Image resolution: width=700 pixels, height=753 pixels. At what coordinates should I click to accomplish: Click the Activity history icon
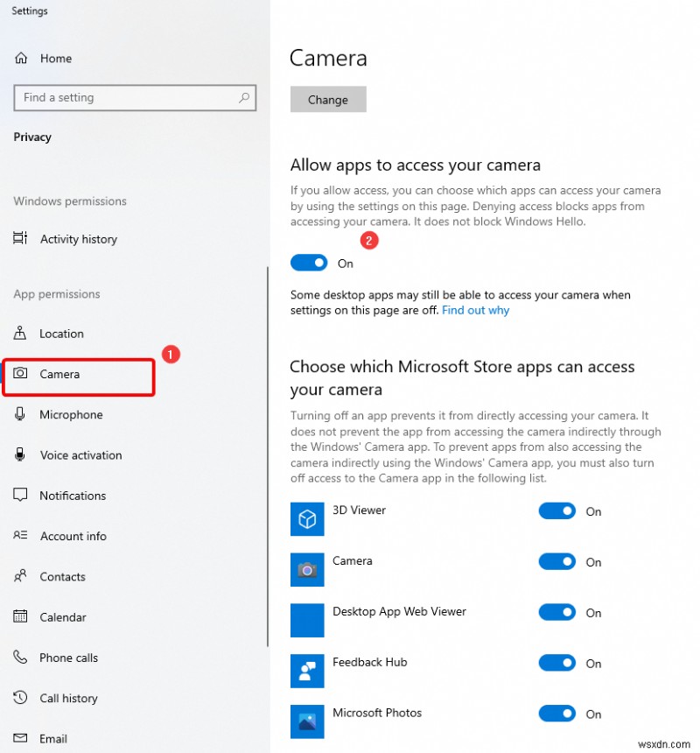[x=20, y=239]
